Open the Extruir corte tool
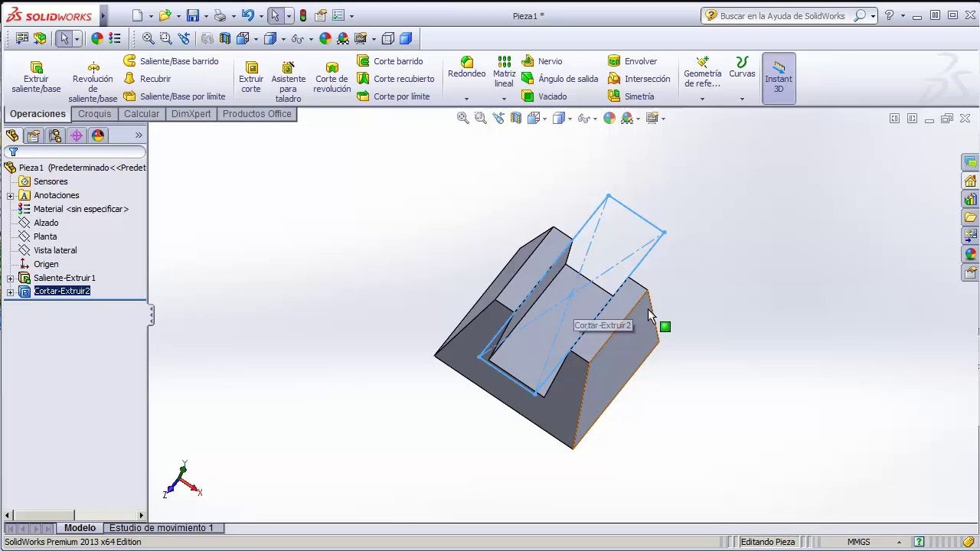 point(251,77)
